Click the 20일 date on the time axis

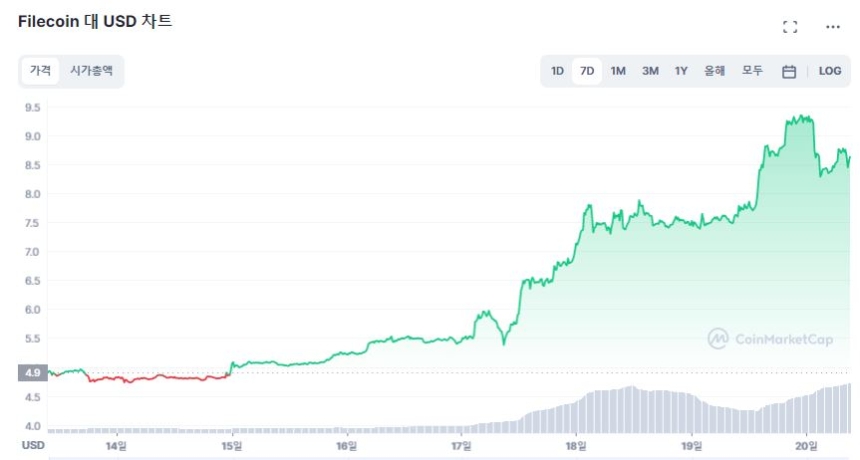pos(806,445)
